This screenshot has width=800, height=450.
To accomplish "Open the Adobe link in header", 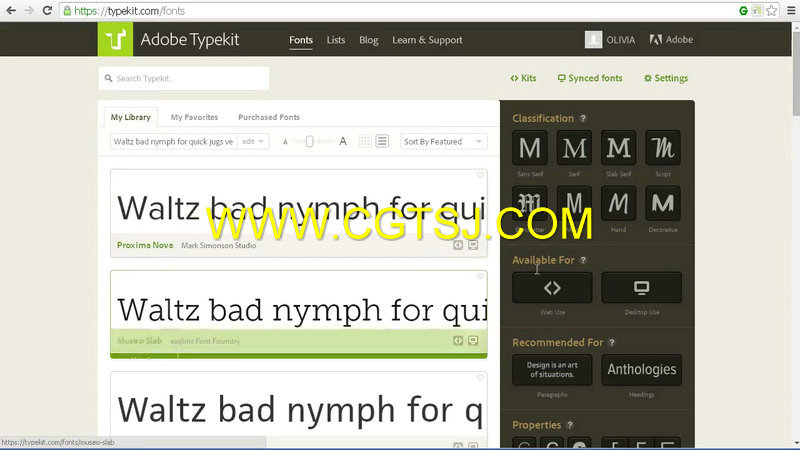I will tap(671, 39).
